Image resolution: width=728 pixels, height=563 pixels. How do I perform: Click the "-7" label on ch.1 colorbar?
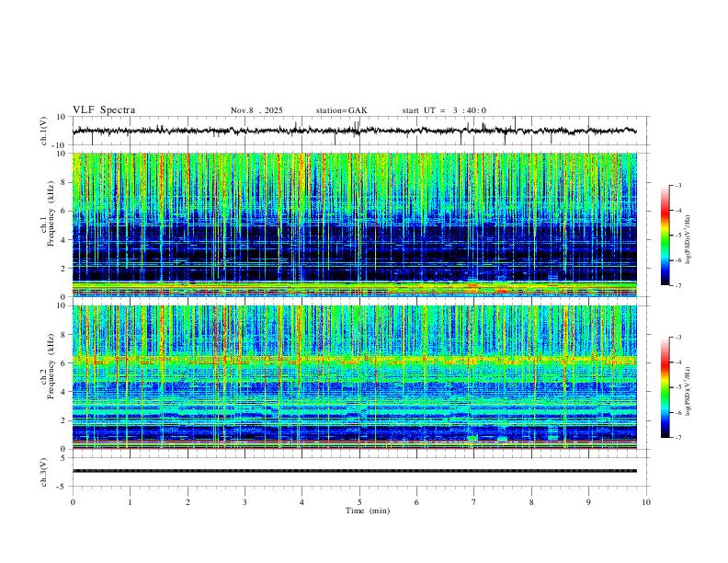tap(678, 286)
